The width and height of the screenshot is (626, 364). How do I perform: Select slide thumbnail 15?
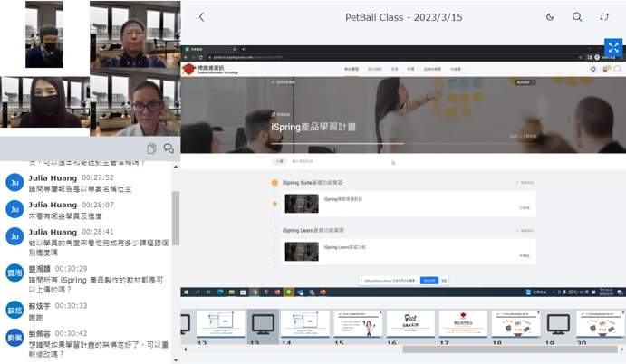[358, 324]
